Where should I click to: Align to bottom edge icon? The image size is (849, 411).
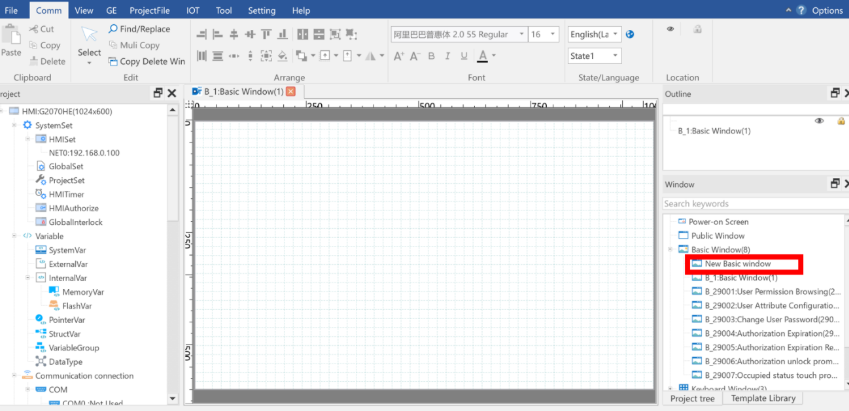(x=282, y=35)
